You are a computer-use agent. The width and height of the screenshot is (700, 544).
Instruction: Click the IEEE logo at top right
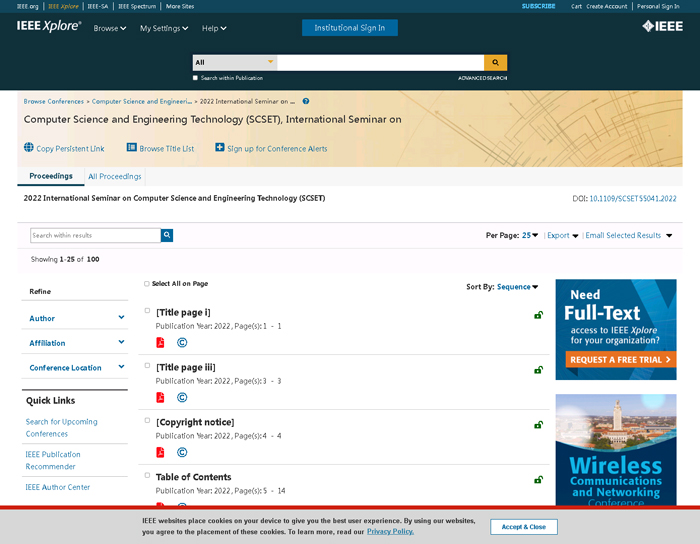[x=662, y=26]
